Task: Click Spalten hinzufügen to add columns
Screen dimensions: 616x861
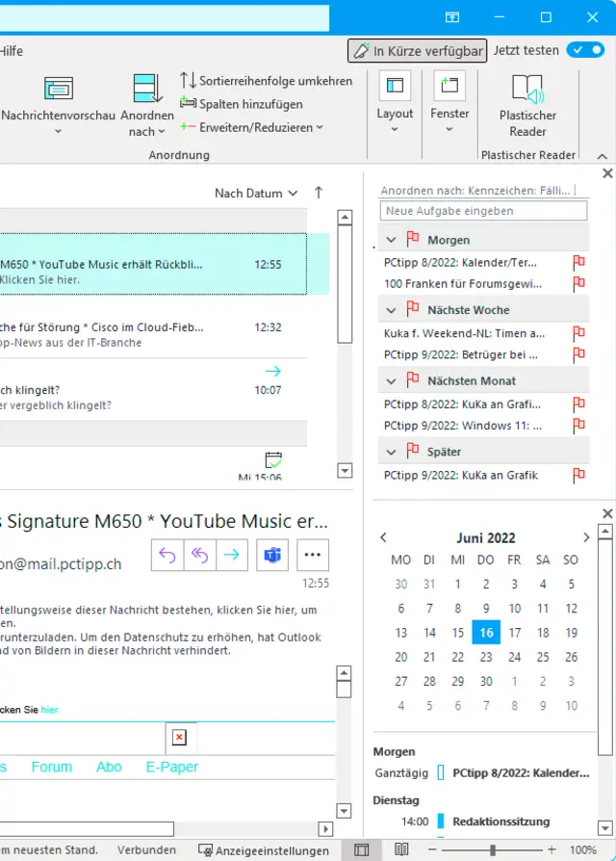Action: (x=242, y=104)
